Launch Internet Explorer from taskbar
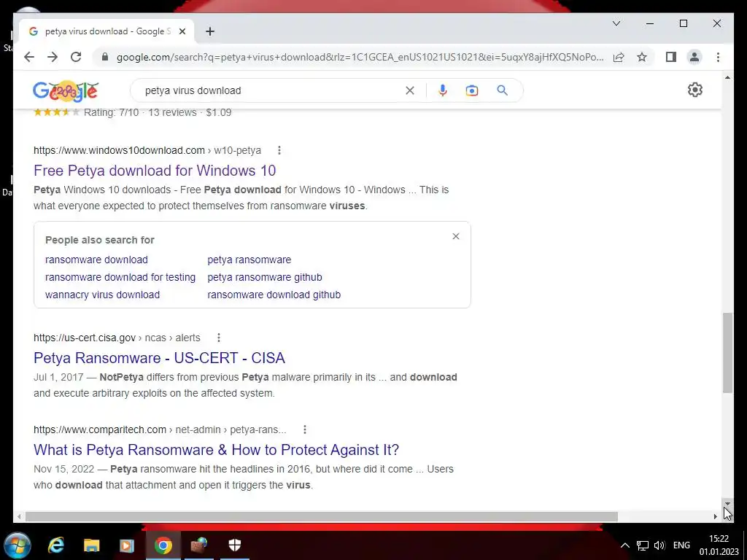Viewport: 747px width, 560px height. tap(56, 545)
